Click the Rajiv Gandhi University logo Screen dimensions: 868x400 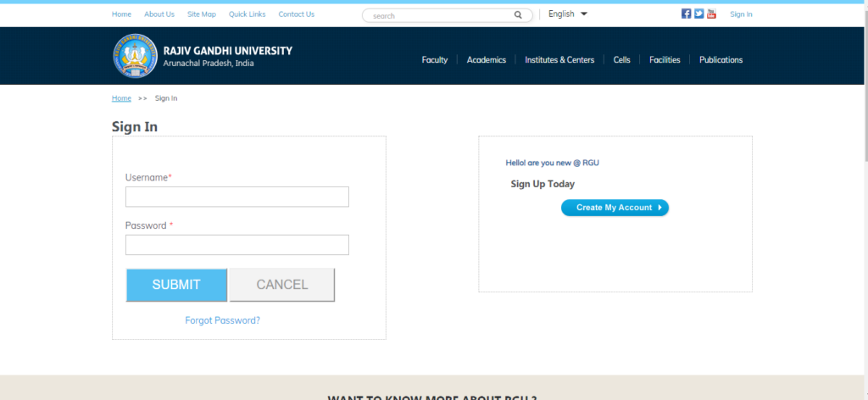coord(135,56)
